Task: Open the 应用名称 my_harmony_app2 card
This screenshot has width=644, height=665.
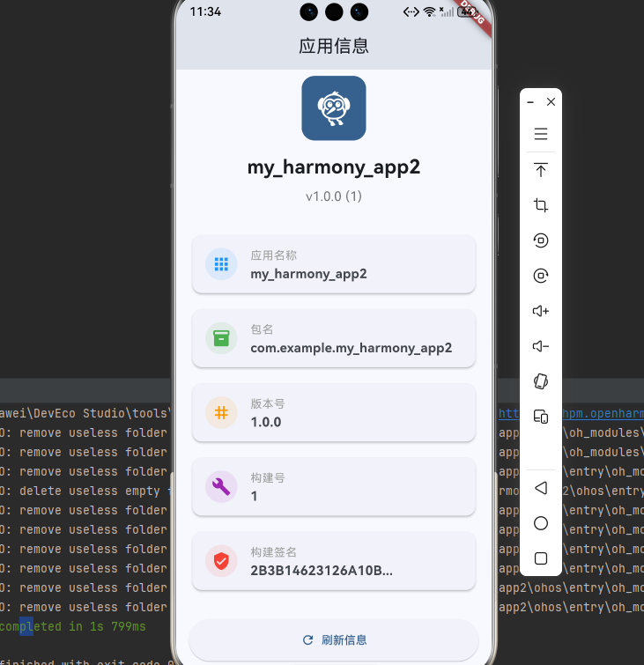Action: click(x=334, y=264)
